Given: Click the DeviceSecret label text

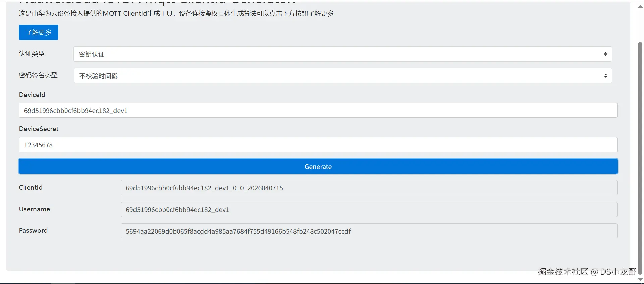Looking at the screenshot, I should click(39, 129).
